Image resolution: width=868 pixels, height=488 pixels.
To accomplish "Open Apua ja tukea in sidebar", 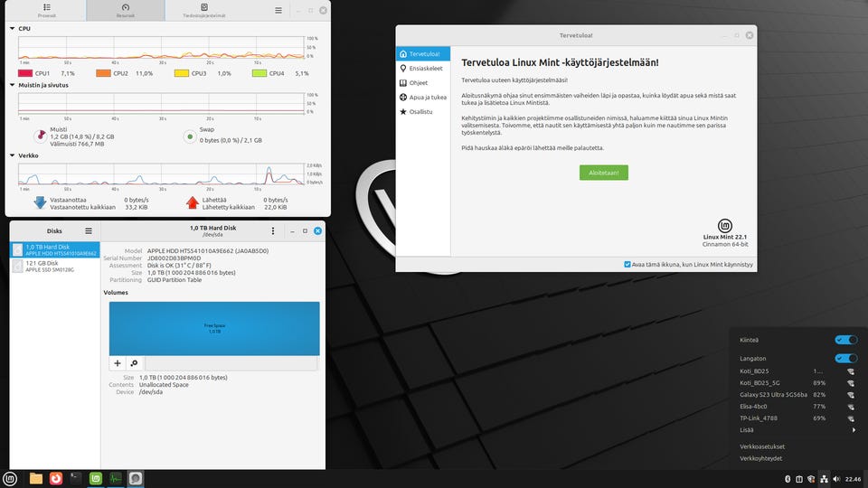I will click(x=423, y=97).
